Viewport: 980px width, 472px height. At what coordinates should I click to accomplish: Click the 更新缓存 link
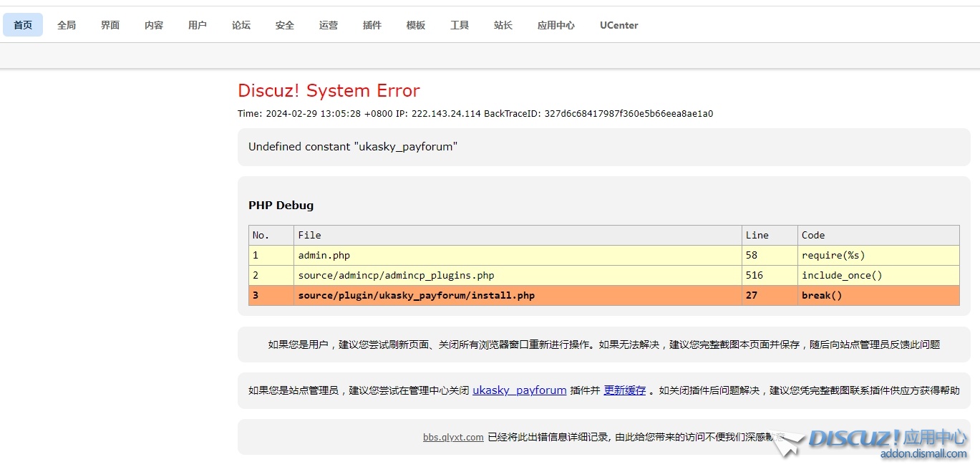625,390
